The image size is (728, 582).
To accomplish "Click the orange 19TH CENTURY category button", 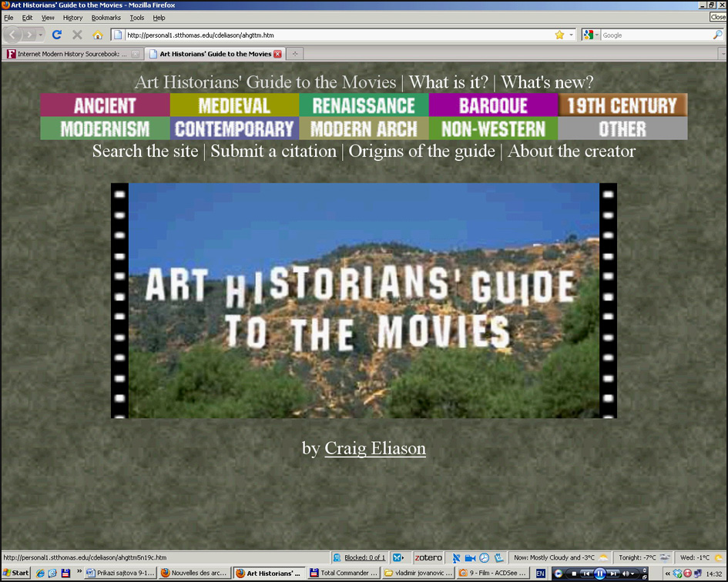I will [622, 105].
